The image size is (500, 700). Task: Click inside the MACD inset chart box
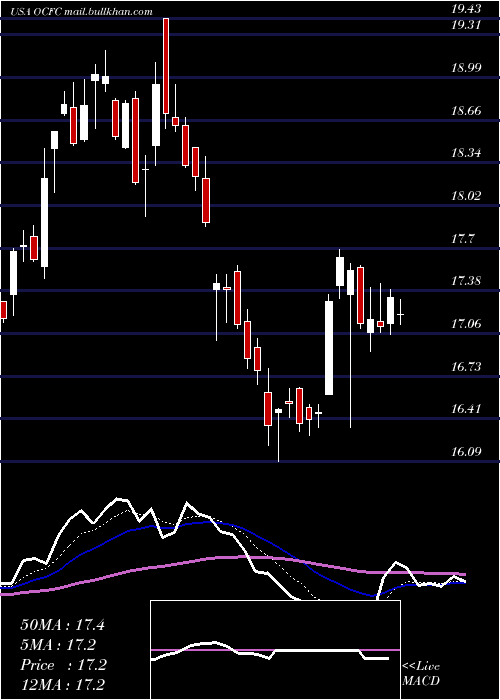pos(275,650)
